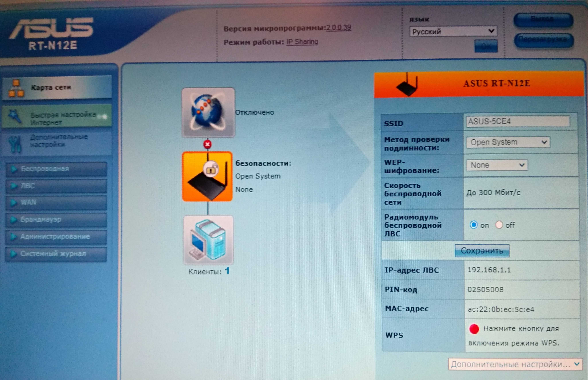Click the RT-N12E model text under logo
Viewport: 588px width, 380px height.
point(53,46)
